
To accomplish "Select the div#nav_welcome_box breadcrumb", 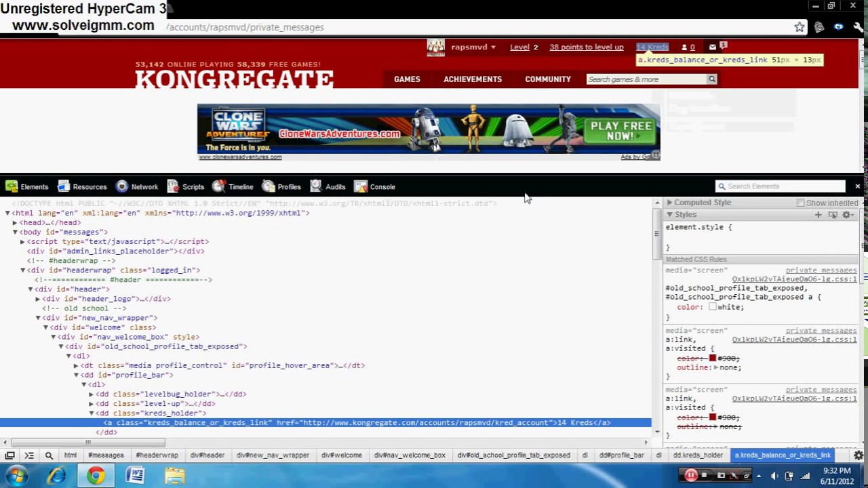I will coord(410,455).
